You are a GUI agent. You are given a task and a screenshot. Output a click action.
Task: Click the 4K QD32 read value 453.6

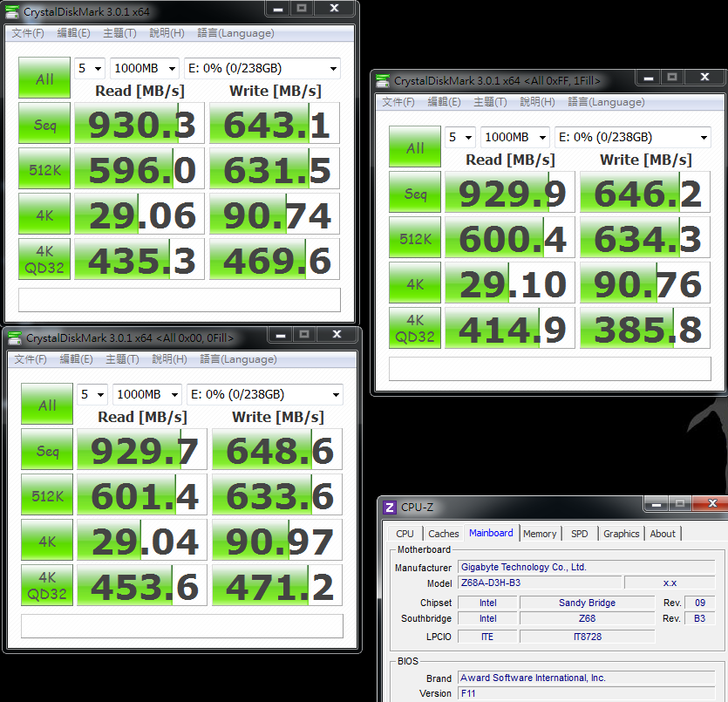pos(142,586)
